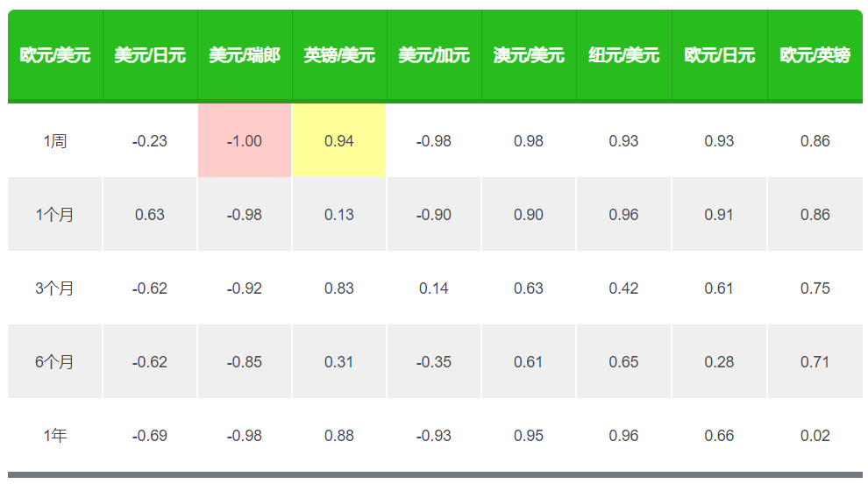Click the yellow highlighted 0.94 cell
Viewport: 868px width, 484px height.
[x=339, y=141]
